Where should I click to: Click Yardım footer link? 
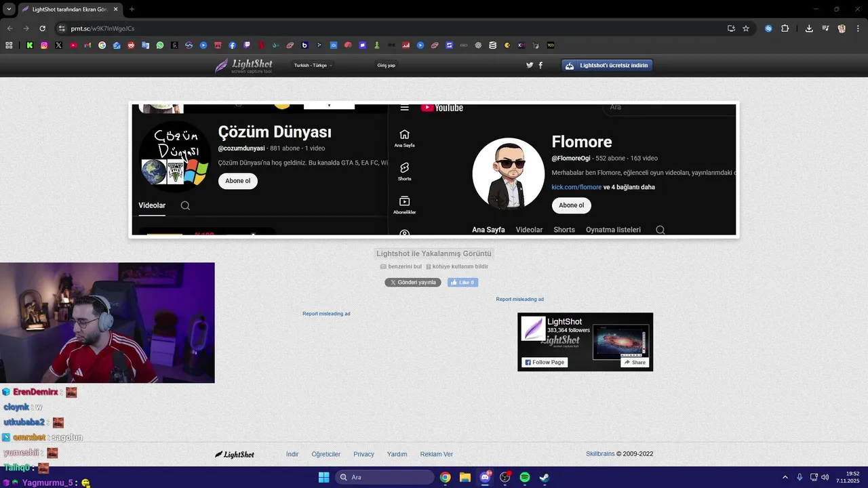coord(397,454)
